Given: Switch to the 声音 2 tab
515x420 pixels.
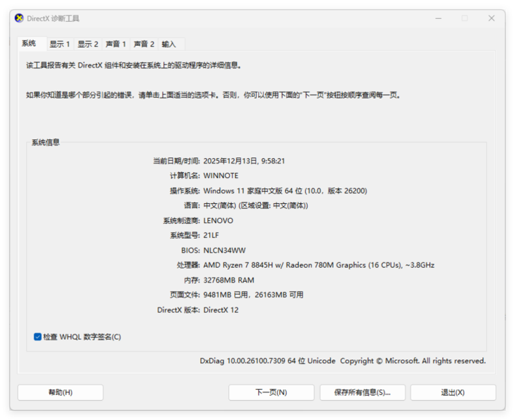Looking at the screenshot, I should [144, 45].
